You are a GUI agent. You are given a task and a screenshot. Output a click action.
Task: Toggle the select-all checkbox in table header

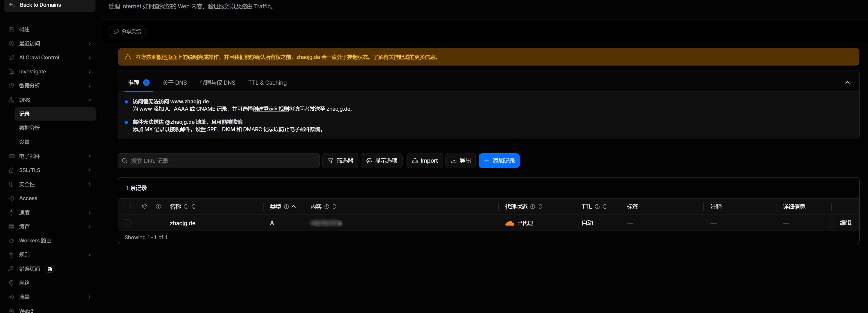click(127, 207)
